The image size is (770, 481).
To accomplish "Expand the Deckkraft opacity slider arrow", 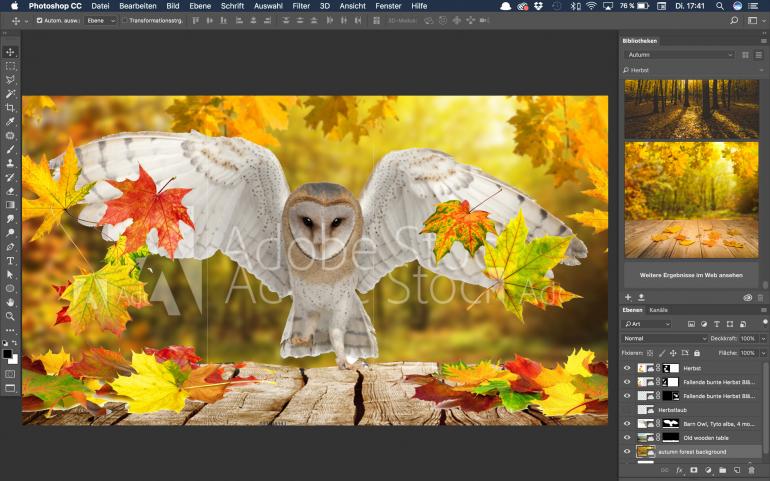I will (763, 339).
